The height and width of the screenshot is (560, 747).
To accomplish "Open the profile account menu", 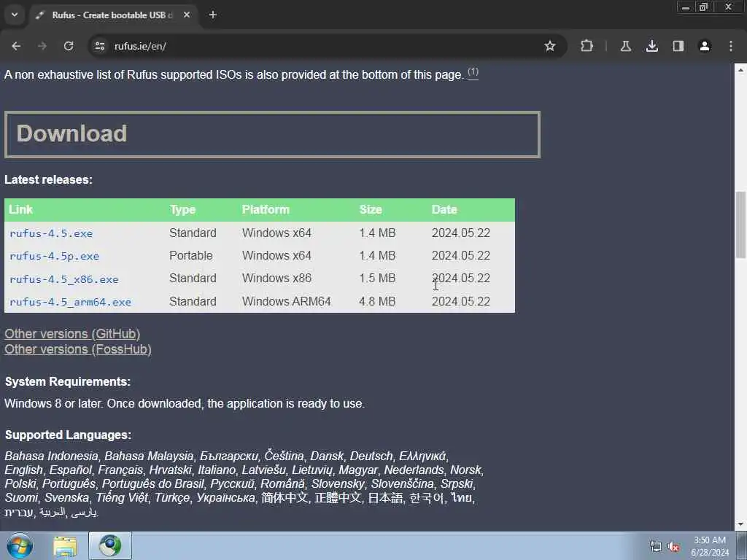I will click(705, 46).
